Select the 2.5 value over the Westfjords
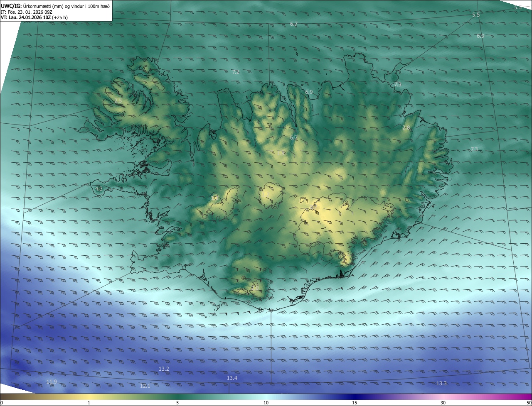532x406 pixels. pyautogui.click(x=118, y=101)
